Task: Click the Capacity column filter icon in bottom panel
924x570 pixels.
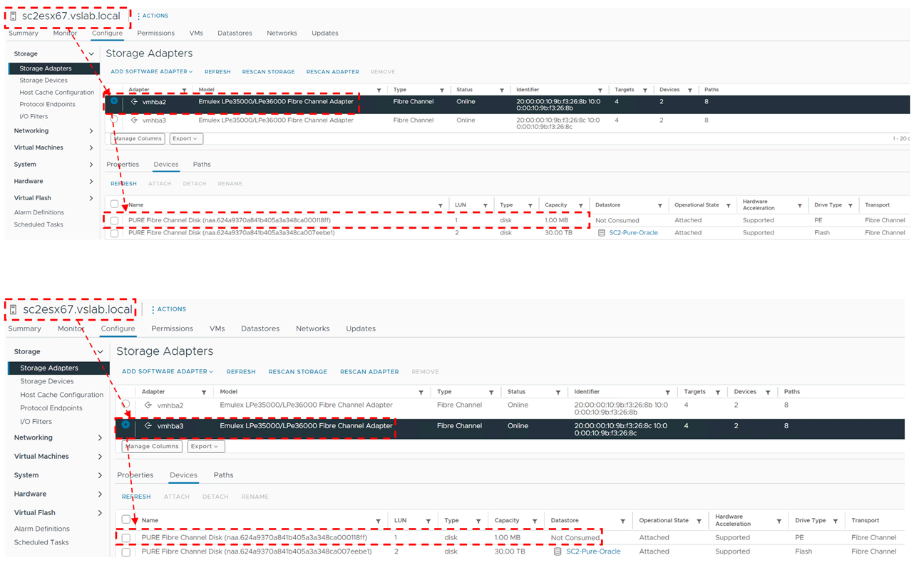Action: (535, 521)
